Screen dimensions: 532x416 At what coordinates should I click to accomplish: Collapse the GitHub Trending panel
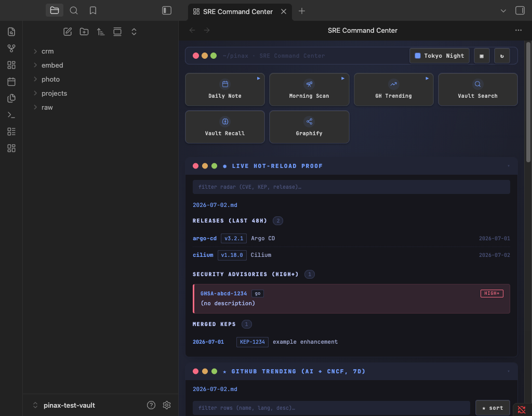pos(508,371)
